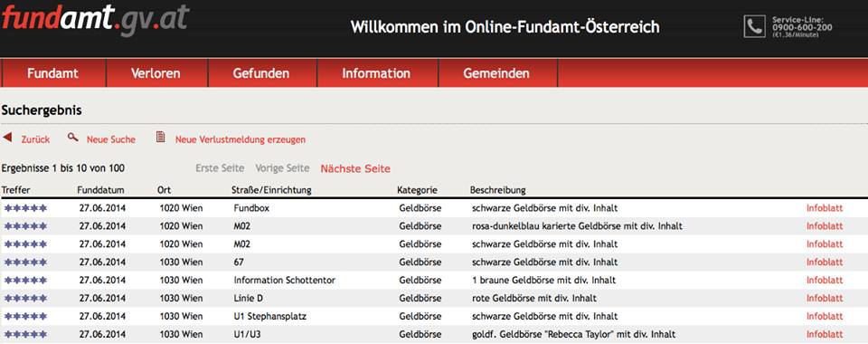Open Infoblatt for the 67 entry
The image size is (868, 344).
click(x=825, y=262)
